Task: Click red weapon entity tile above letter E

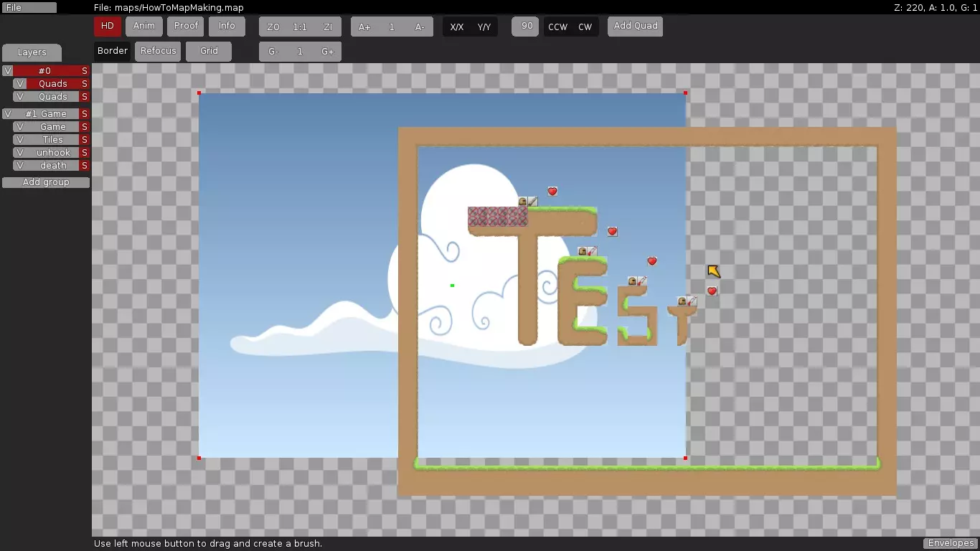Action: point(592,251)
